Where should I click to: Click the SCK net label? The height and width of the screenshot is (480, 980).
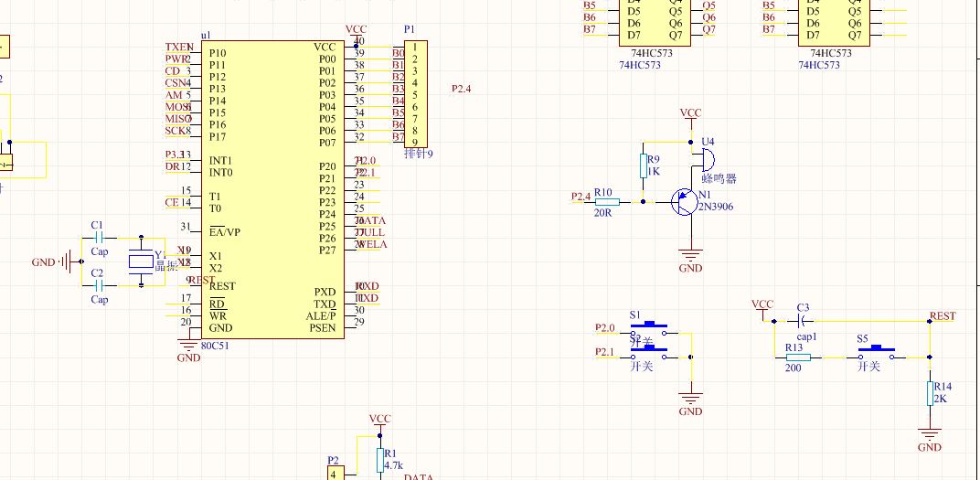coord(175,131)
